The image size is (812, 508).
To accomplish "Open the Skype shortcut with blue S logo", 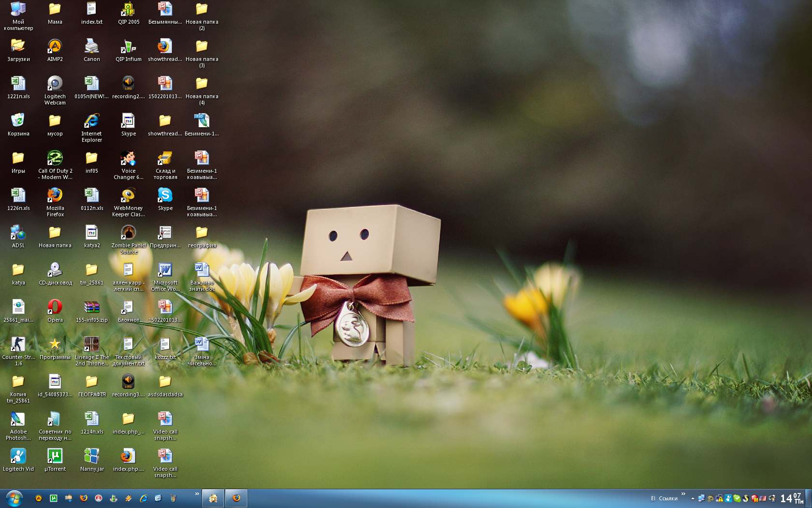I will click(165, 195).
